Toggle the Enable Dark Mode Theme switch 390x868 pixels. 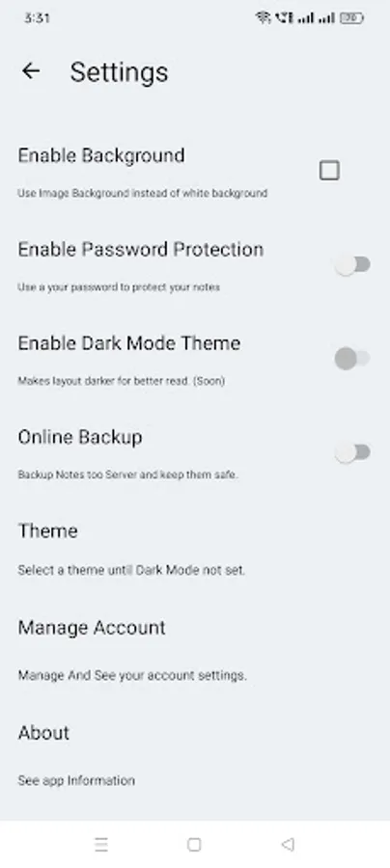(x=353, y=358)
